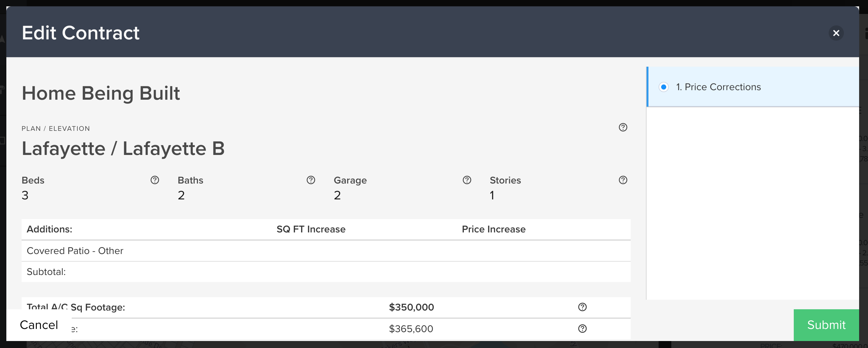Viewport: 868px width, 348px height.
Task: Click the $365,600 price value
Action: [411, 329]
